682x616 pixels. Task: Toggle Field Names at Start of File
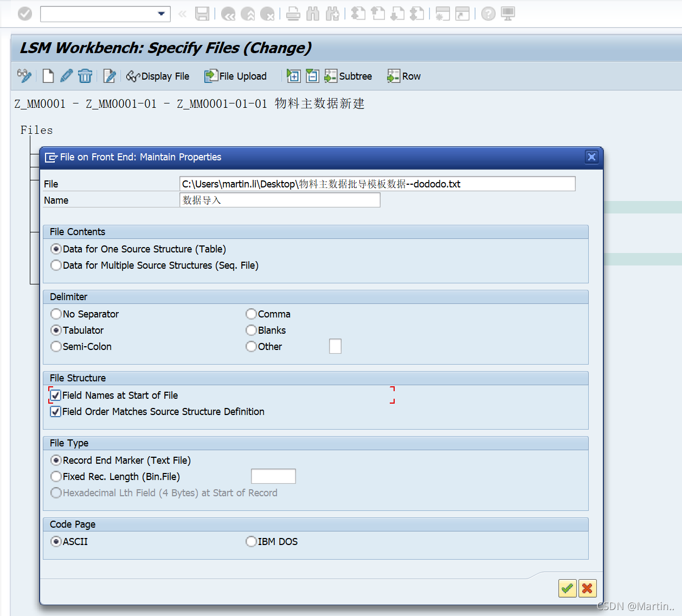[56, 395]
